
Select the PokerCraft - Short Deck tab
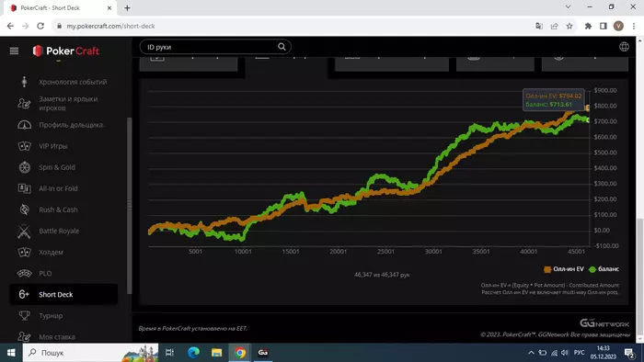[x=61, y=7]
